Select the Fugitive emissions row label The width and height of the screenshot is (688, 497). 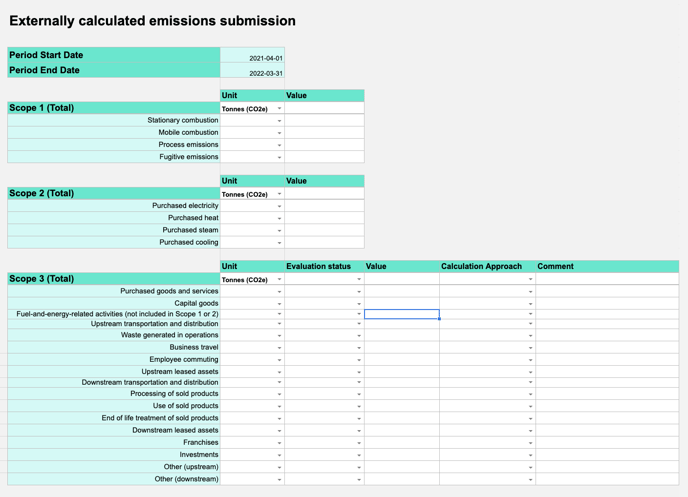pyautogui.click(x=114, y=157)
